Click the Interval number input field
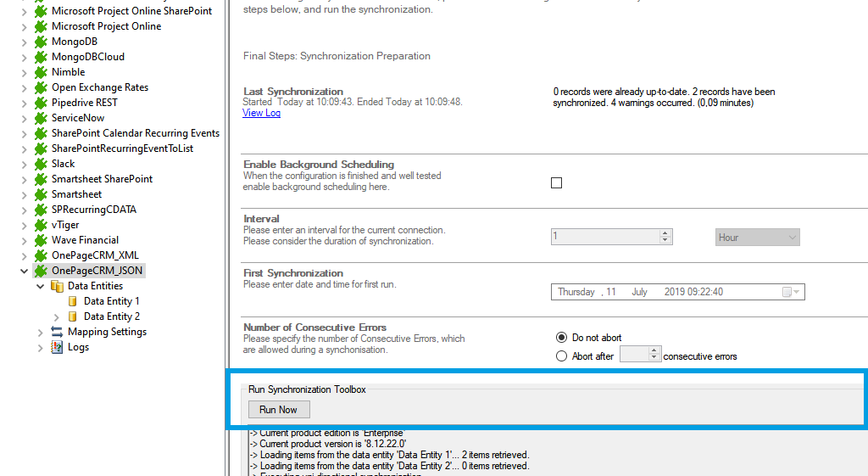 604,238
